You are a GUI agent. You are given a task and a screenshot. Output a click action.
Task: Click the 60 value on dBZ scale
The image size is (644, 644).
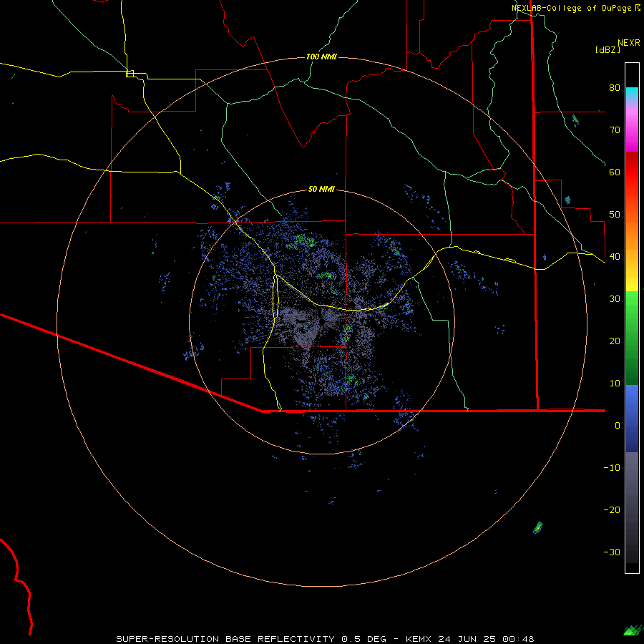pos(615,172)
